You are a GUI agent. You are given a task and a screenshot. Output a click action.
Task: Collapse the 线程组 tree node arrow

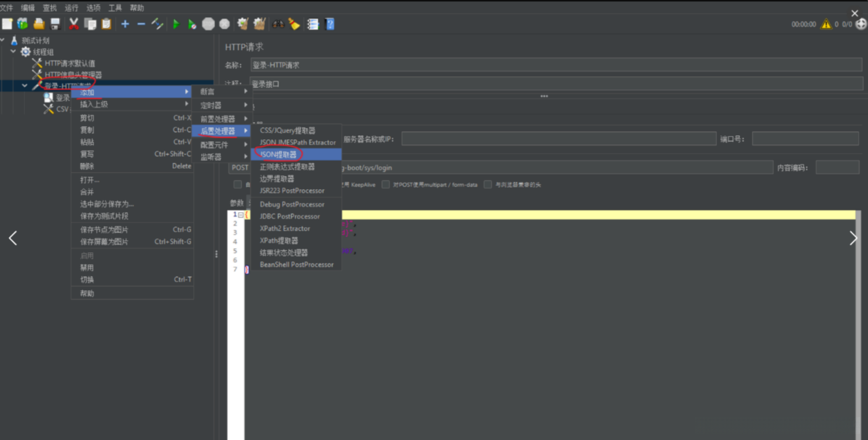point(13,51)
